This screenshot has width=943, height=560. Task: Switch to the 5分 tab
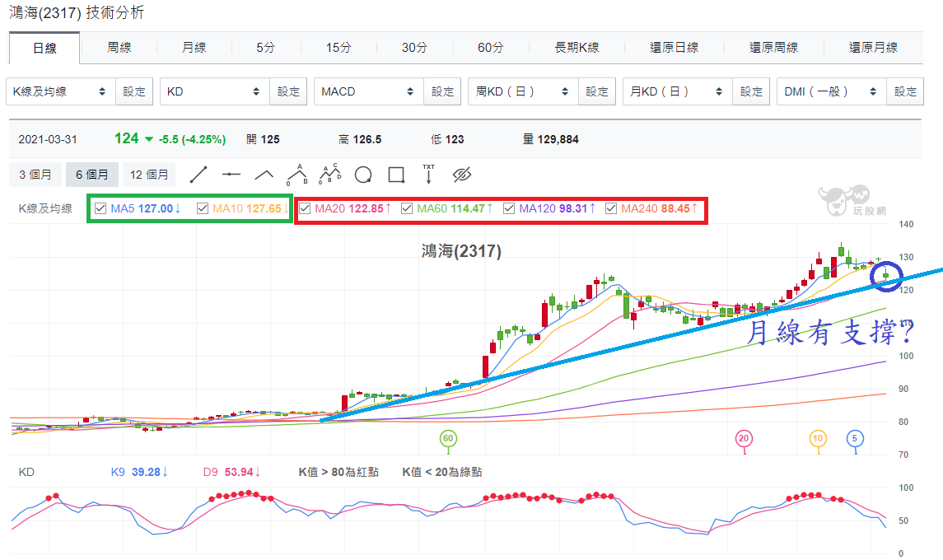point(266,48)
